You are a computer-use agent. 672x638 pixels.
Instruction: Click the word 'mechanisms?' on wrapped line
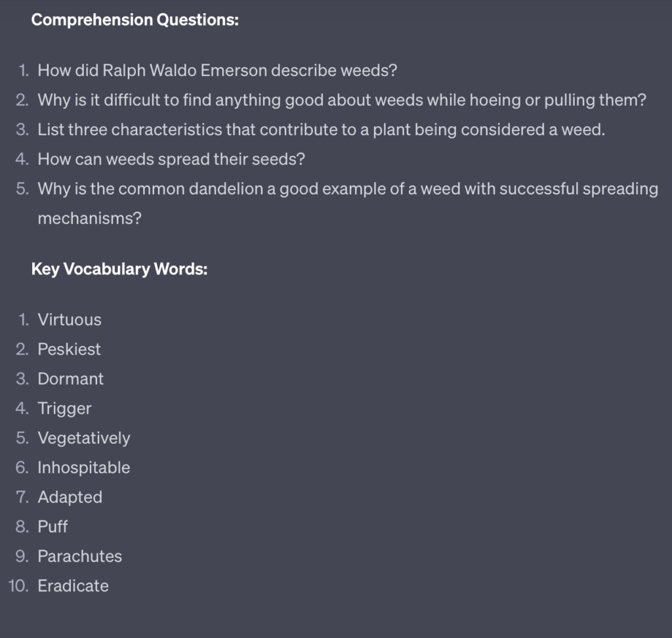89,219
